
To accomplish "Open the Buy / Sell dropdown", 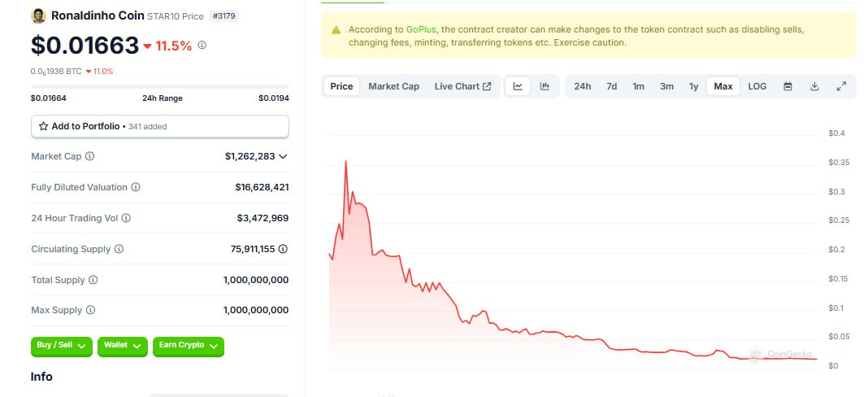I will [62, 346].
